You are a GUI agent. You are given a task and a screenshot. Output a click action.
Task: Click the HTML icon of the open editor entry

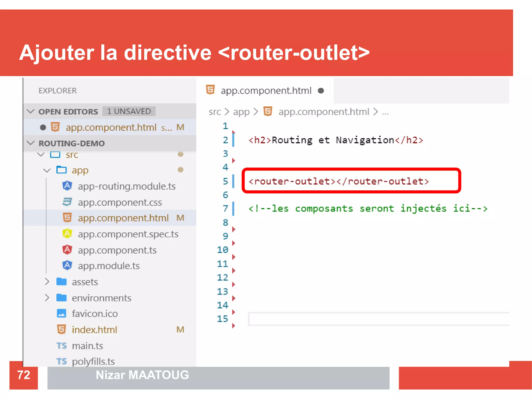[55, 127]
